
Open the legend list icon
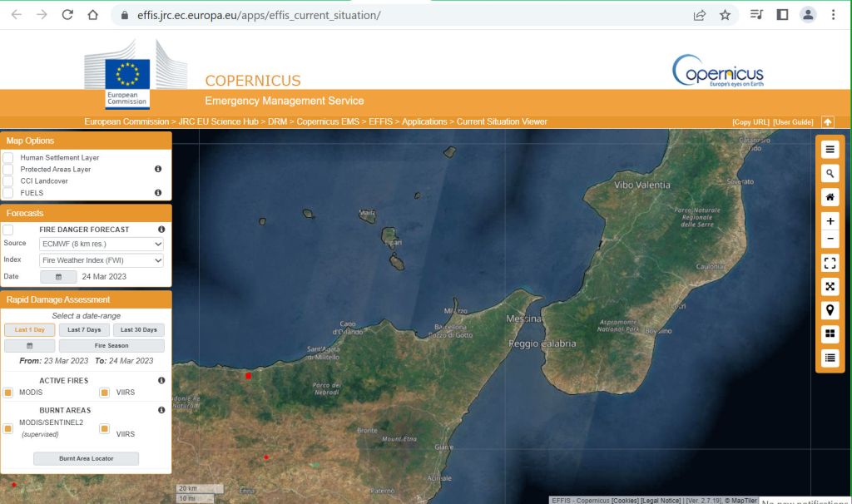(x=830, y=358)
